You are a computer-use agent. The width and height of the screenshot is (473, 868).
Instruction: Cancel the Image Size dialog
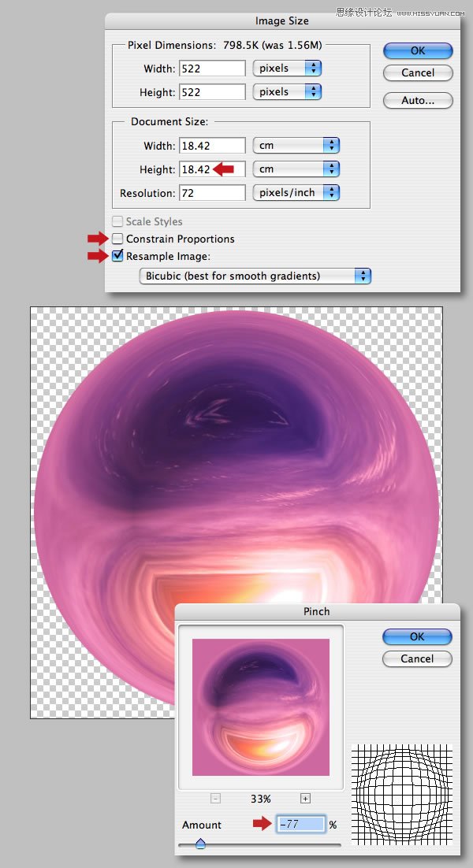(418, 72)
